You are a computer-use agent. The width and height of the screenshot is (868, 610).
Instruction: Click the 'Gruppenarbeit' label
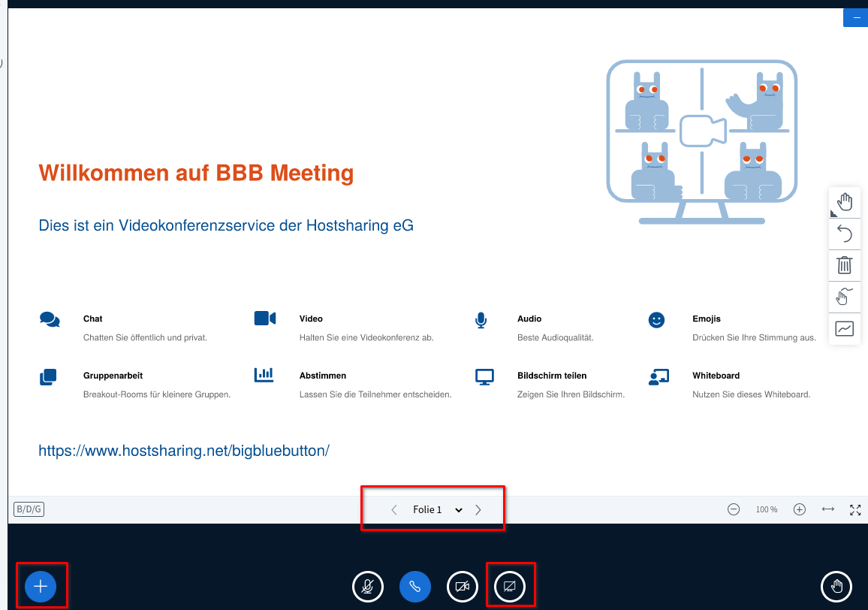point(113,376)
